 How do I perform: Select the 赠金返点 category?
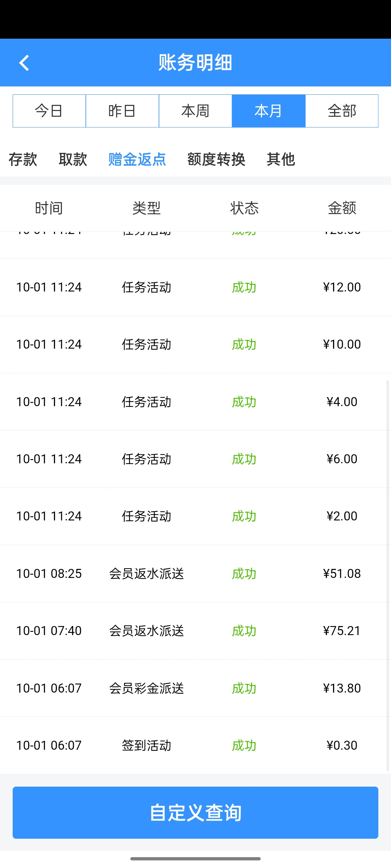tap(137, 159)
